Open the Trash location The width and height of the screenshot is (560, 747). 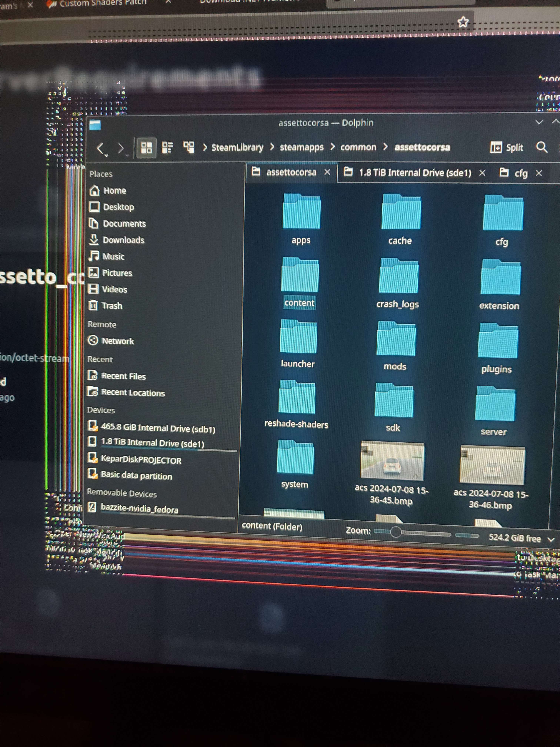[x=112, y=306]
